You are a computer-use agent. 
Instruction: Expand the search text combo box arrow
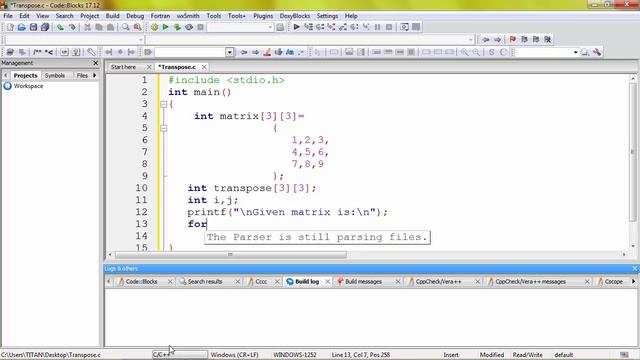pos(230,52)
